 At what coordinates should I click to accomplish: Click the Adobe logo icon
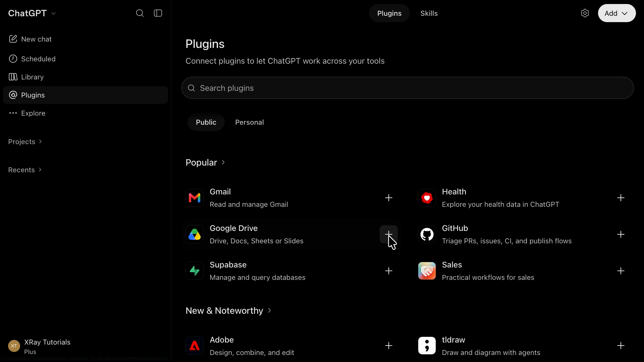195,346
